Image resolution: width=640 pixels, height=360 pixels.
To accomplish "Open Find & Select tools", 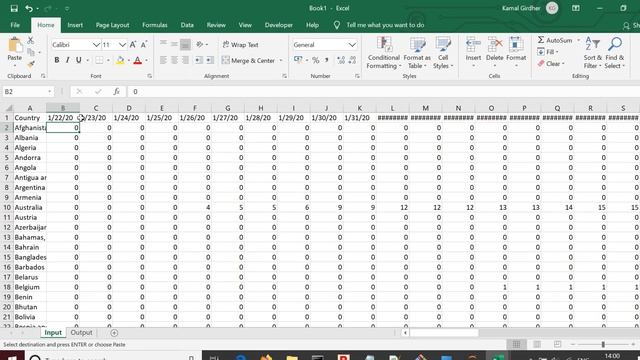I will coord(614,53).
